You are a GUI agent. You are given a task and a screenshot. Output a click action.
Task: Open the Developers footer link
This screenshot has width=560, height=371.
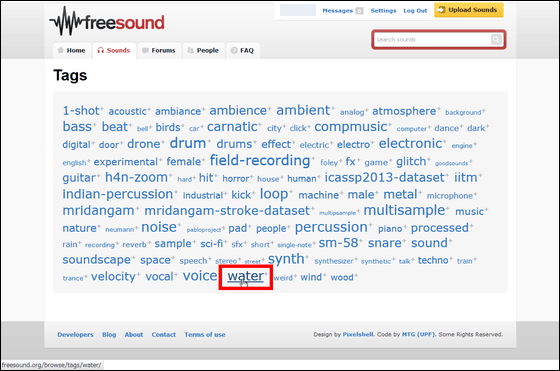(75, 335)
